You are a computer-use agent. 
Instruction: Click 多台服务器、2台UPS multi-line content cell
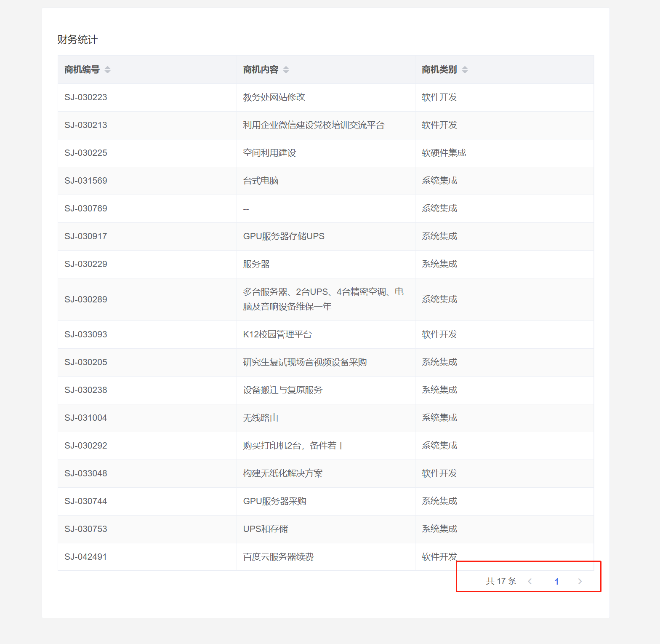[x=326, y=299]
